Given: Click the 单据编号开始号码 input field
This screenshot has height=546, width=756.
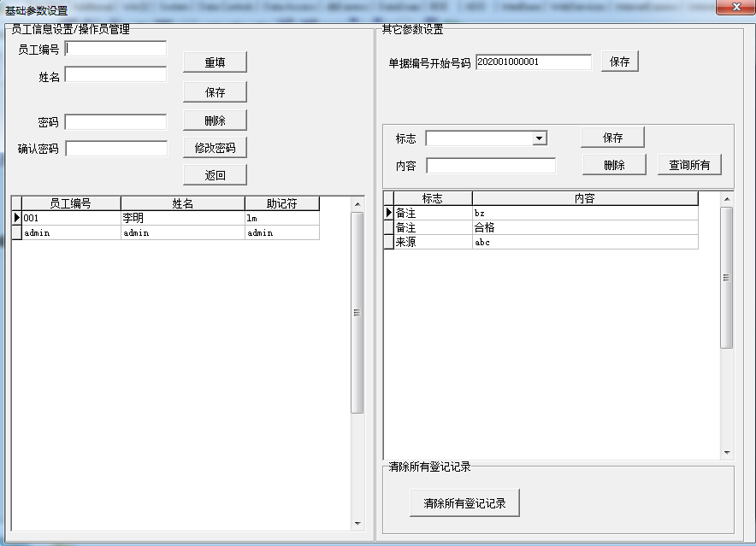Looking at the screenshot, I should point(534,62).
